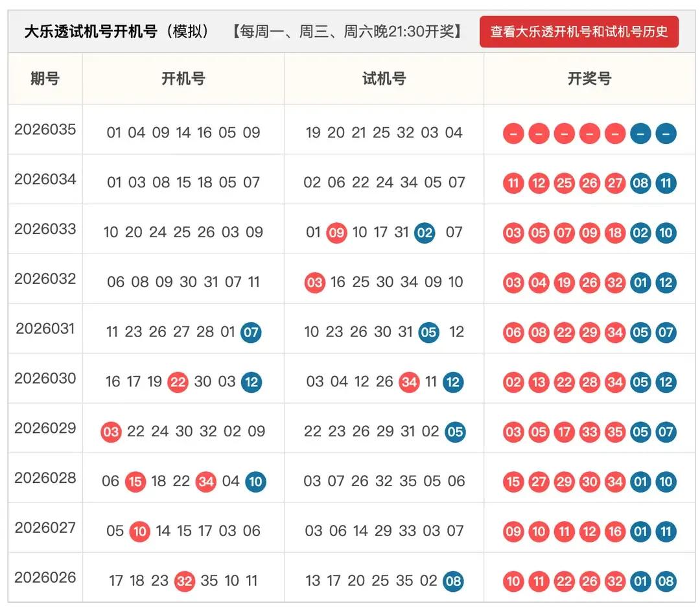700x608 pixels.
Task: Click blue ball 02 in 2026033 试机号
Action: [x=425, y=233]
